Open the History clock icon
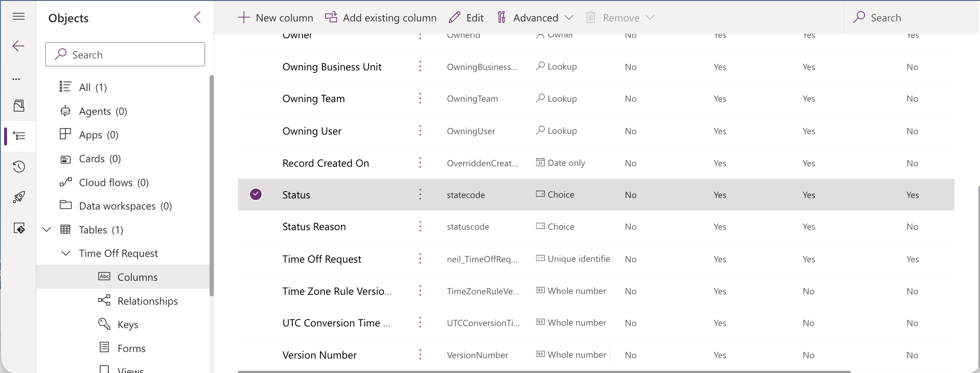This screenshot has height=373, width=980. (x=19, y=167)
